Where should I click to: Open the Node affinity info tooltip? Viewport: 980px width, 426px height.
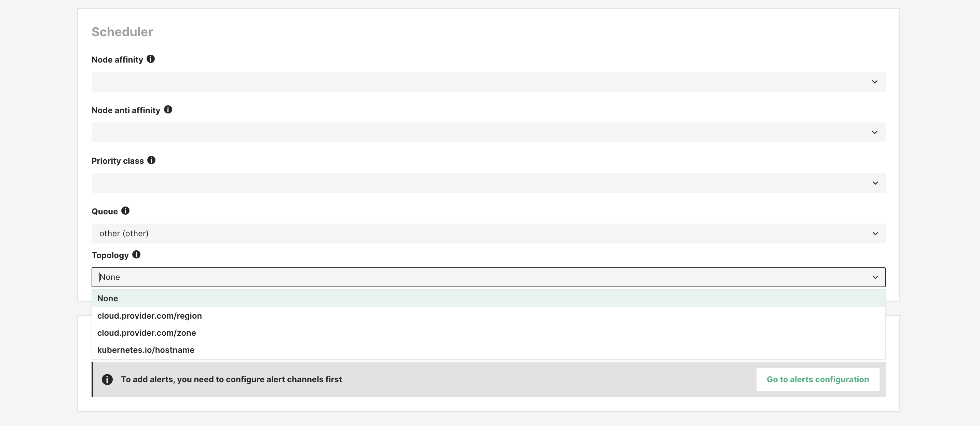tap(151, 58)
